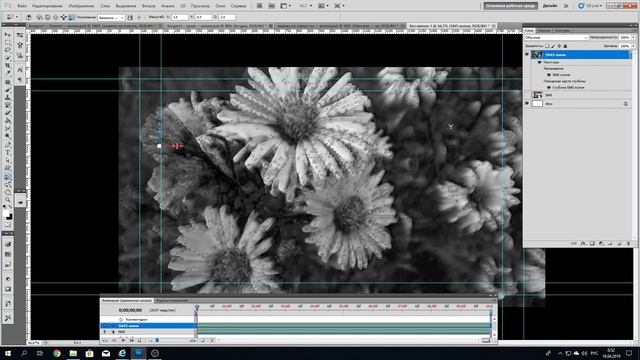The width and height of the screenshot is (640, 360).
Task: Open the Файл menu
Action: [22, 6]
